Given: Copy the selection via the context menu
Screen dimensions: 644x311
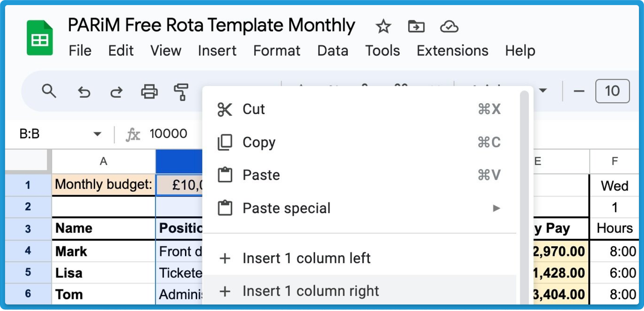Looking at the screenshot, I should coord(258,142).
